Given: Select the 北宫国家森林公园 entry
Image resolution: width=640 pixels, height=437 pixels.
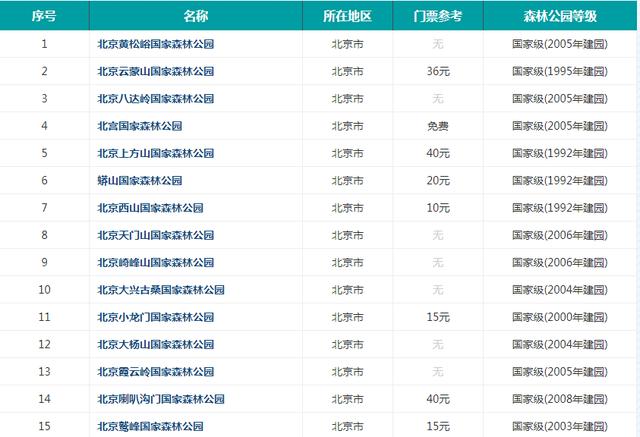Looking at the screenshot, I should [139, 126].
